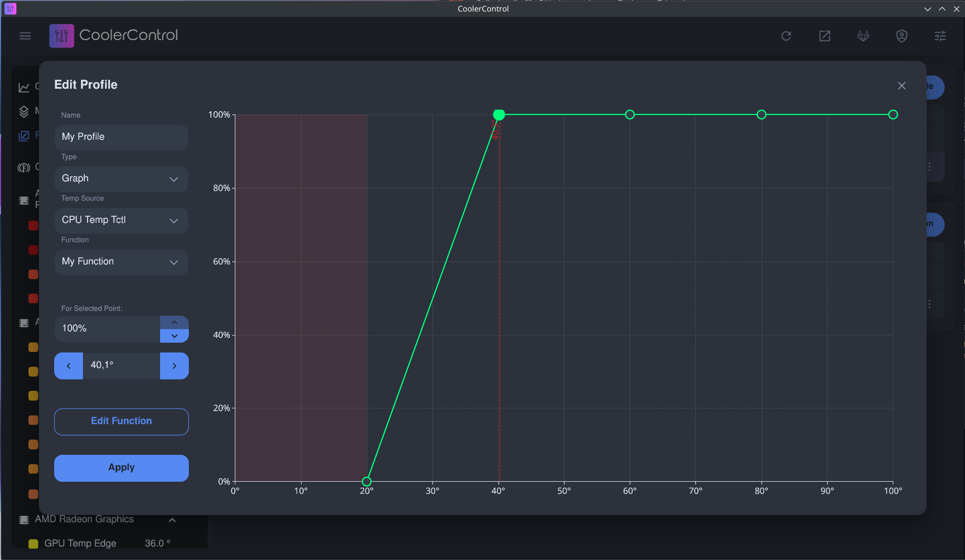This screenshot has width=965, height=560.
Task: Click the GPU Temp Edge yellow swatch
Action: click(x=33, y=544)
